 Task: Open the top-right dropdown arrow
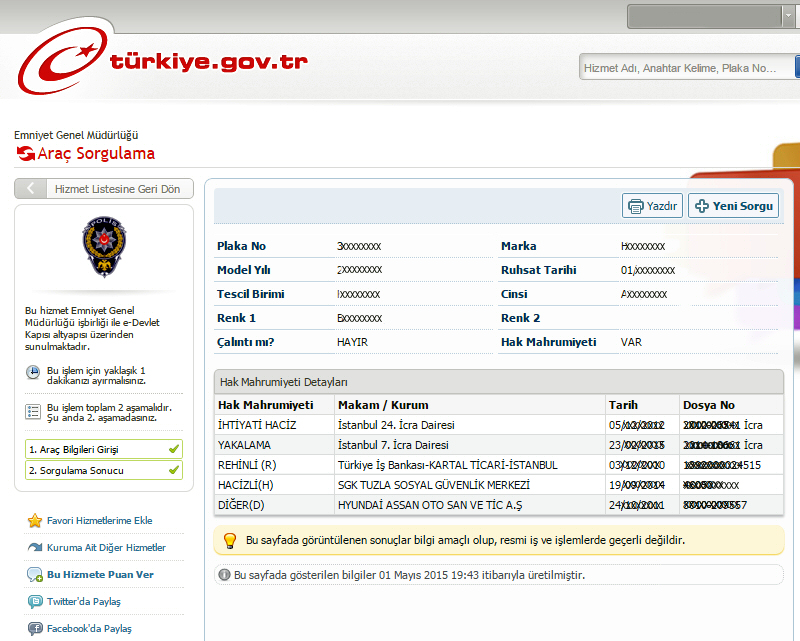(x=788, y=16)
